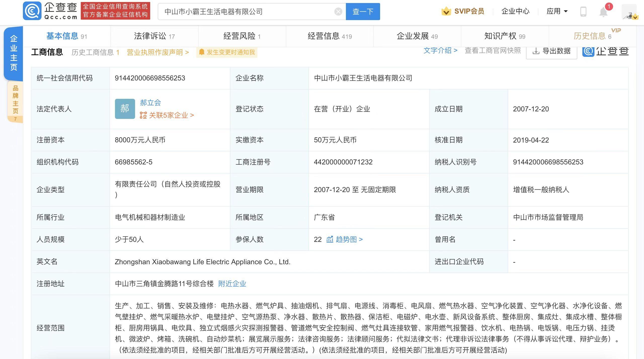The height and width of the screenshot is (359, 644).
Task: Click the bell icon in change notification
Action: [202, 52]
